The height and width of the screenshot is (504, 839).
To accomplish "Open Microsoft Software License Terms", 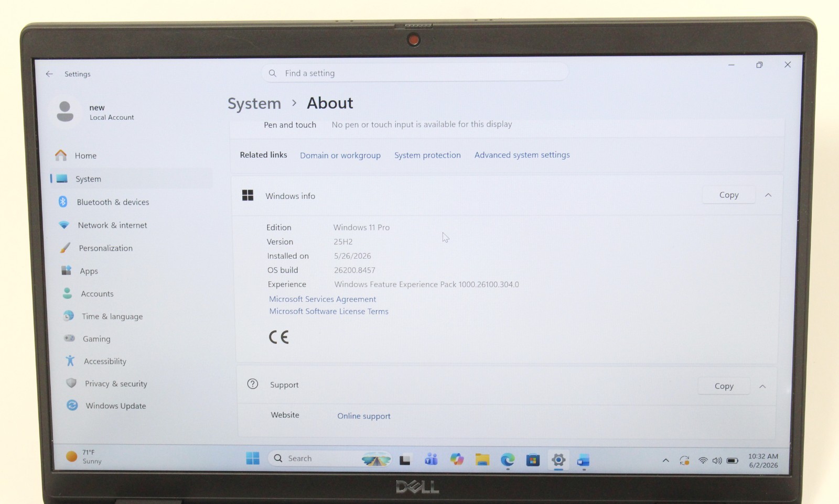I will click(x=329, y=311).
